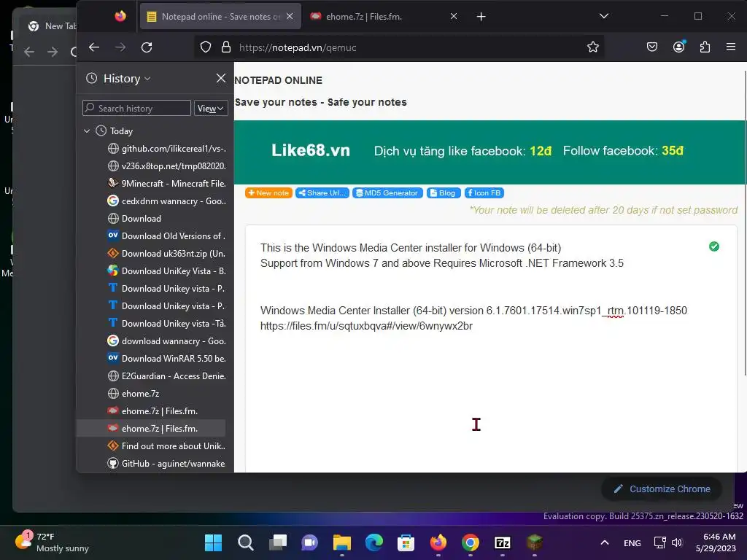The image size is (747, 560).
Task: Close the Notepad online tab
Action: point(290,16)
